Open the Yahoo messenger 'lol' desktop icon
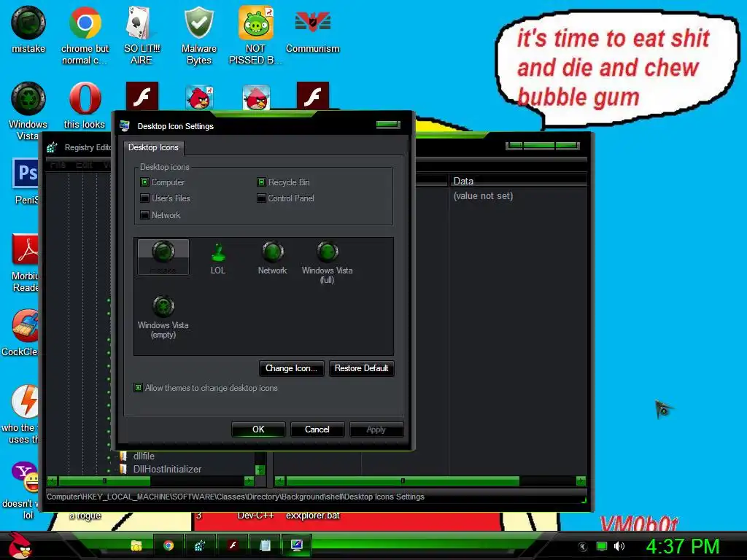Image resolution: width=747 pixels, height=560 pixels. click(20, 491)
